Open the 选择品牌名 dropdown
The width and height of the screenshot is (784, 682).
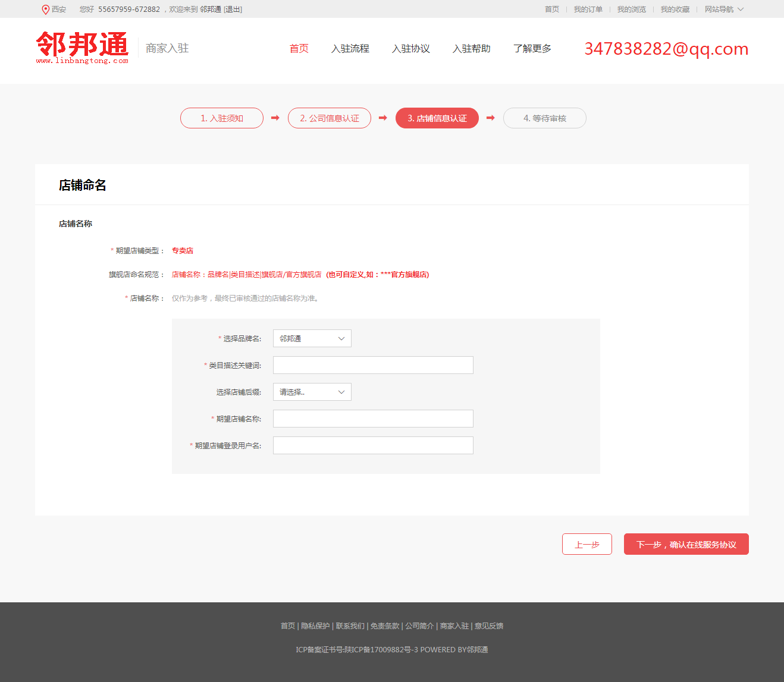[x=312, y=338]
